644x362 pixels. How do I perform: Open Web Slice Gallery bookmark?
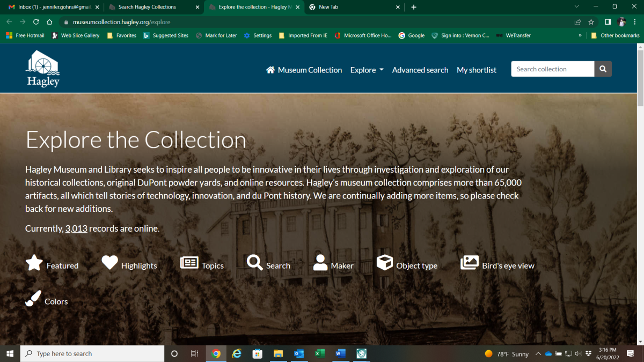(x=76, y=35)
